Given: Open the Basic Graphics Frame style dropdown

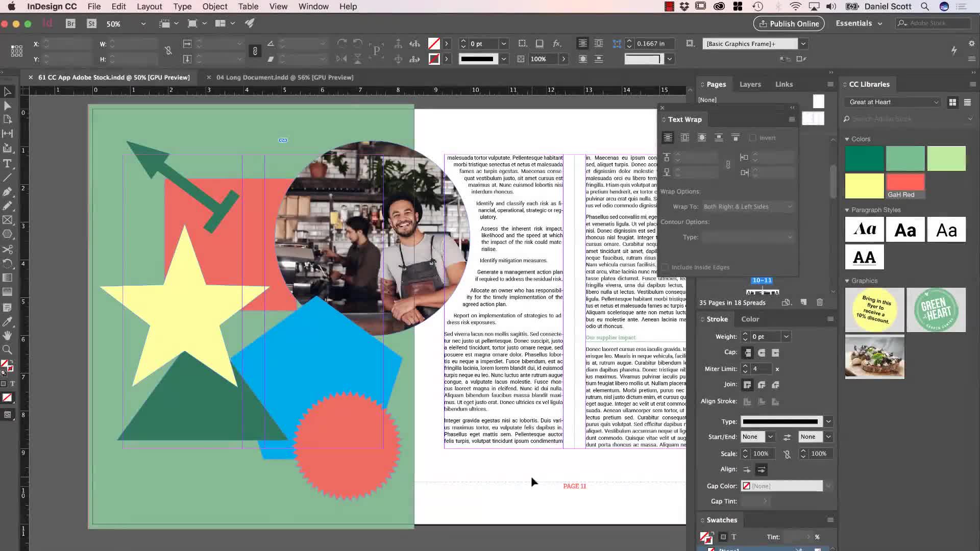Looking at the screenshot, I should tap(803, 44).
